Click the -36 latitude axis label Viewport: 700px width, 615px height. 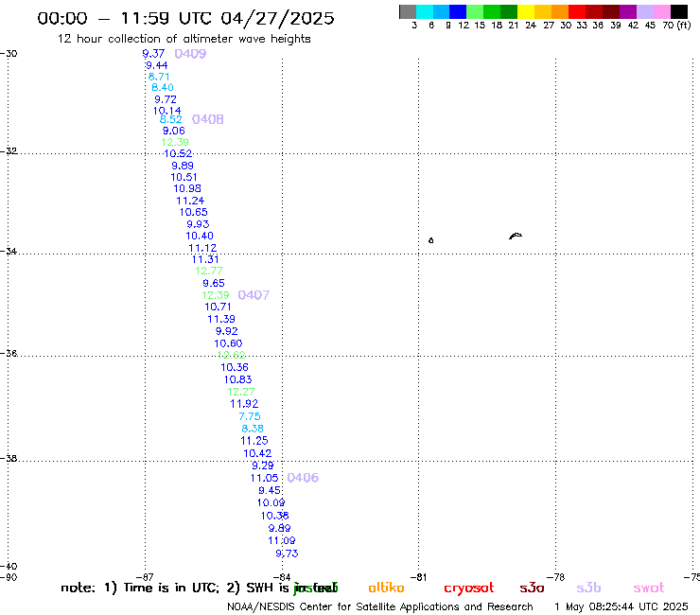[x=9, y=353]
